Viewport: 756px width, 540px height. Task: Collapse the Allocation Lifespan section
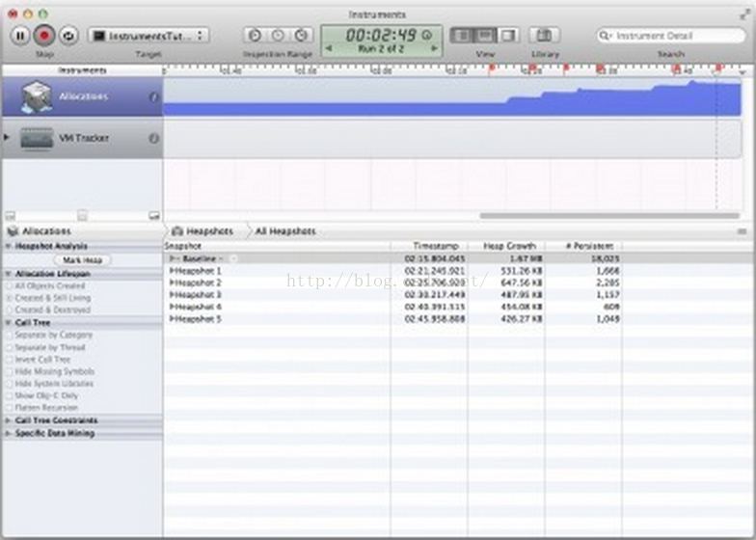pos(8,274)
